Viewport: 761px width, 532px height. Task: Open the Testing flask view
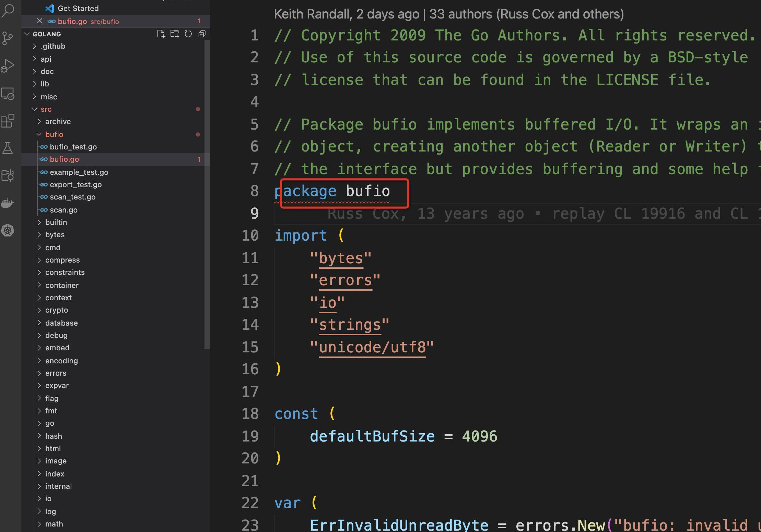(x=8, y=148)
